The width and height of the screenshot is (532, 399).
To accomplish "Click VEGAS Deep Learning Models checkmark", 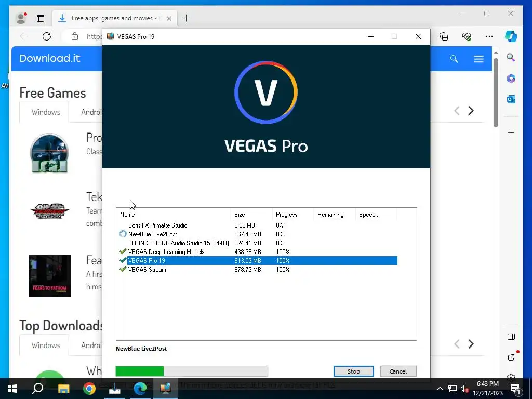I will (x=123, y=251).
